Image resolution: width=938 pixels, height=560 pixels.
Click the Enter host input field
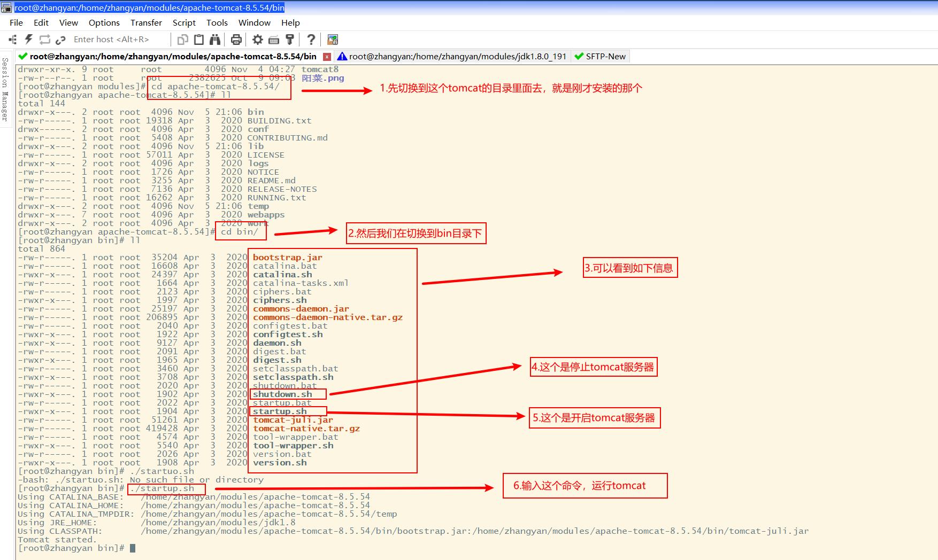[112, 40]
